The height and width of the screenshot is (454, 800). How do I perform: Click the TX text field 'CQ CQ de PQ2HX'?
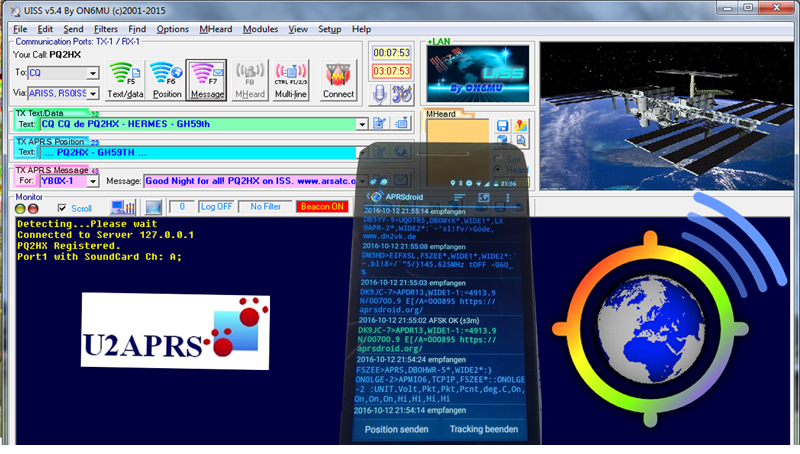[x=198, y=124]
